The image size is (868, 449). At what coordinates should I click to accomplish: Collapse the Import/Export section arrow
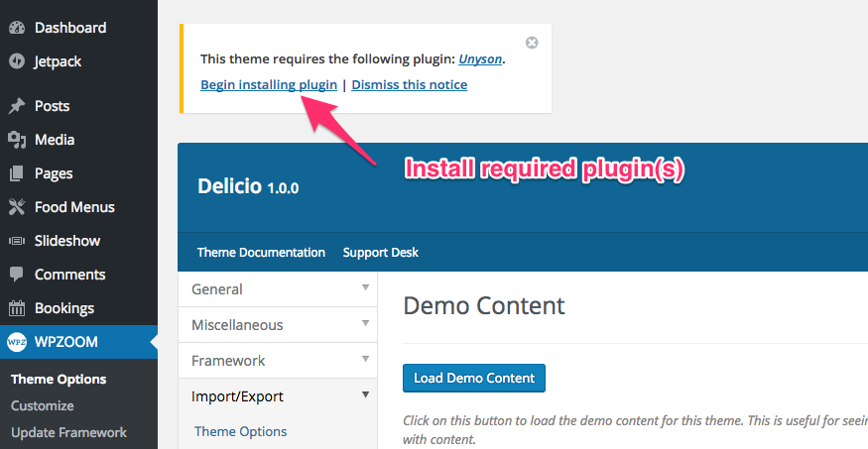(x=365, y=394)
